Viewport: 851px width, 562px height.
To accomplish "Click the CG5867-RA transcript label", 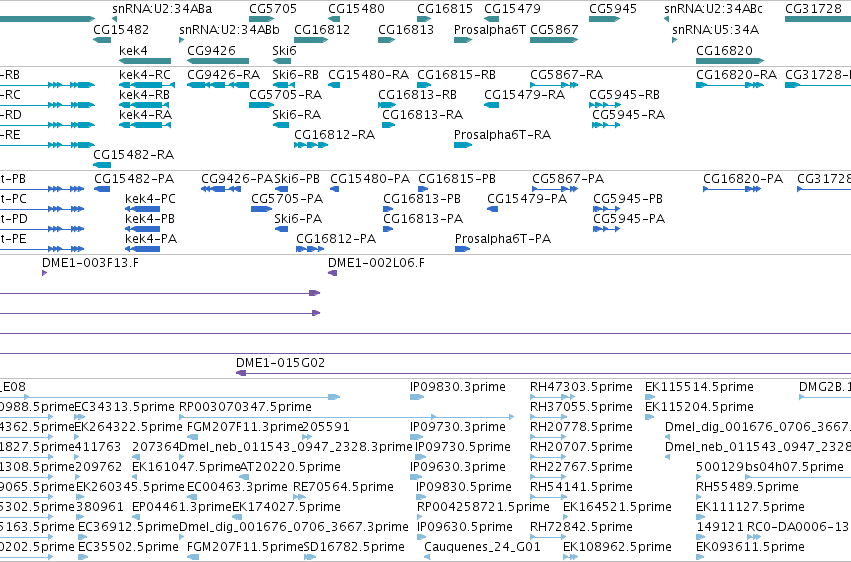I will (x=567, y=74).
